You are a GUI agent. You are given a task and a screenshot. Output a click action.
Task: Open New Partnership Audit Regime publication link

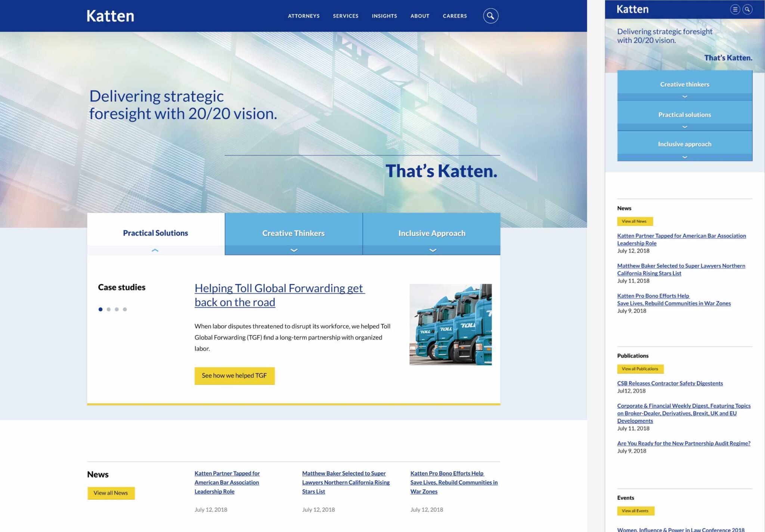pos(684,443)
